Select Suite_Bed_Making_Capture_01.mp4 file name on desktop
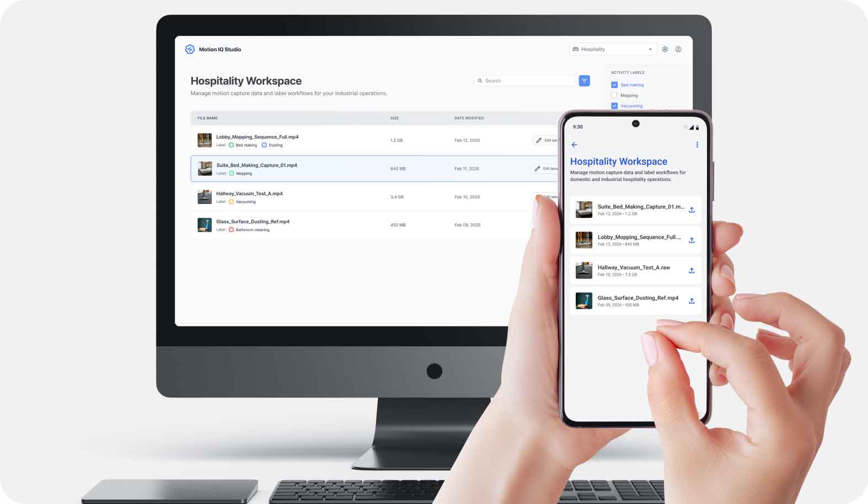This screenshot has height=504, width=868. [x=256, y=165]
